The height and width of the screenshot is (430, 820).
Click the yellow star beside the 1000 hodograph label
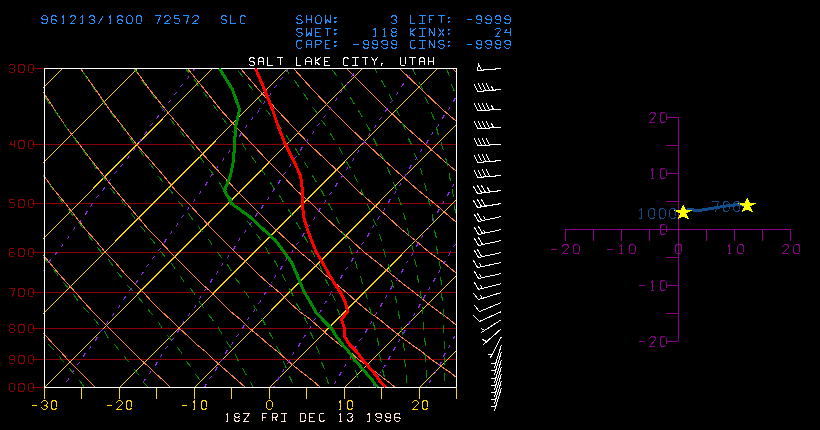coord(683,212)
